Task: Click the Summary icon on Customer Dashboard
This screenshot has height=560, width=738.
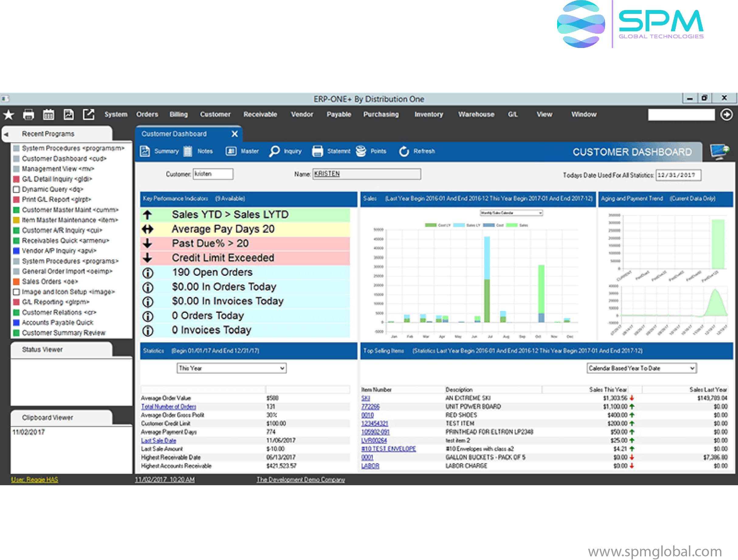Action: (x=151, y=152)
